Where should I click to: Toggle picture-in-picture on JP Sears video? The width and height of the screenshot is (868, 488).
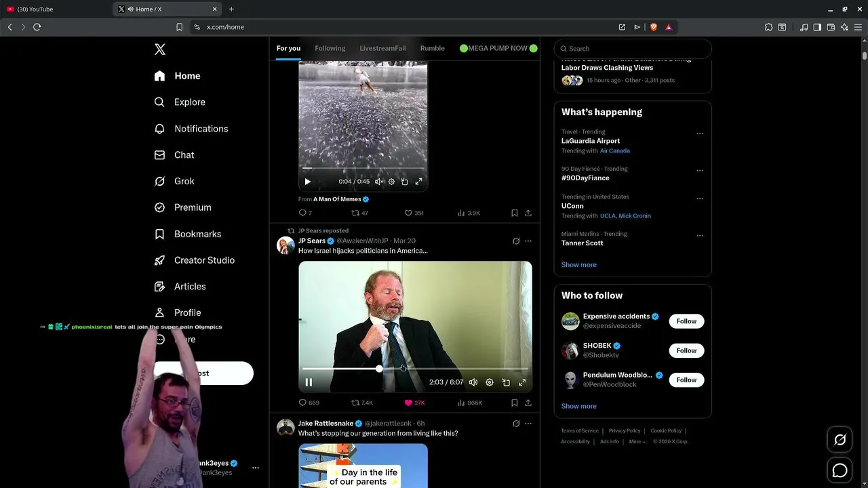tap(506, 382)
